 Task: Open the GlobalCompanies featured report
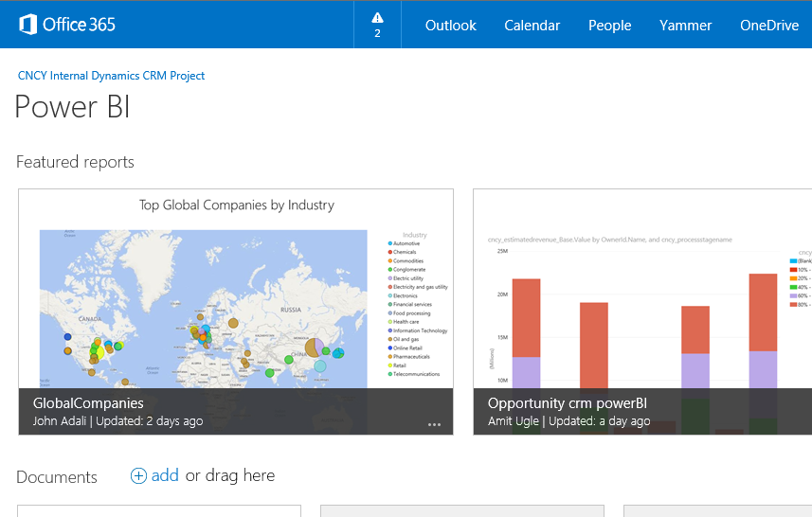click(88, 403)
